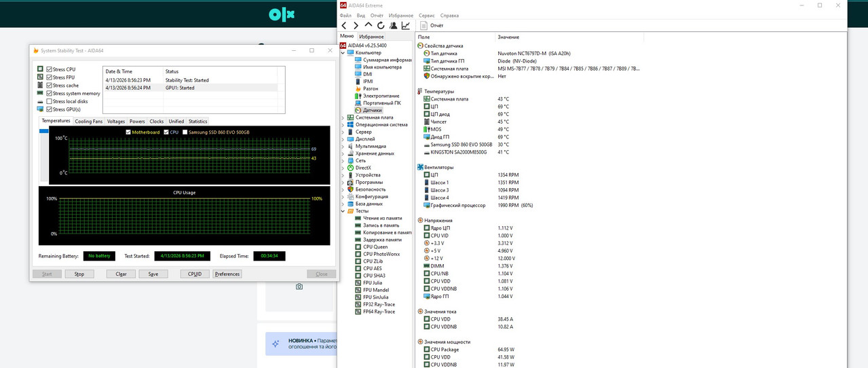Select FPU SinJulia benchmark

377,297
